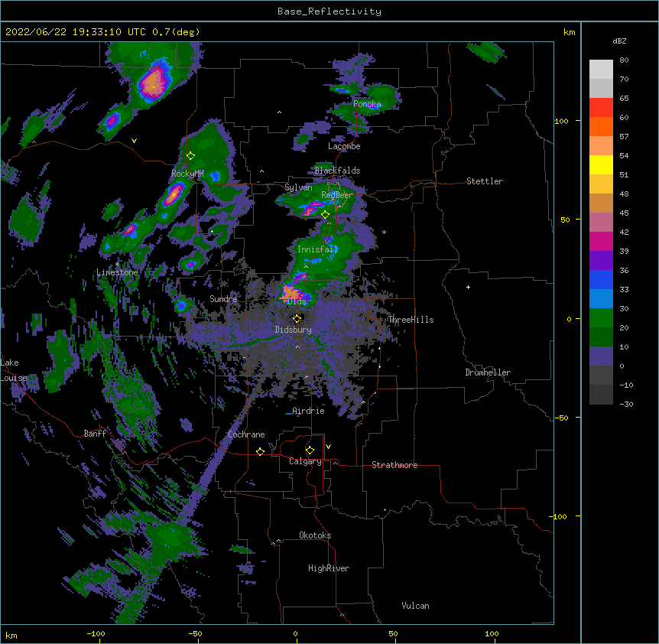Image resolution: width=659 pixels, height=644 pixels.
Task: Click the 36 dBZ blue legend swatch
Action: pos(601,279)
